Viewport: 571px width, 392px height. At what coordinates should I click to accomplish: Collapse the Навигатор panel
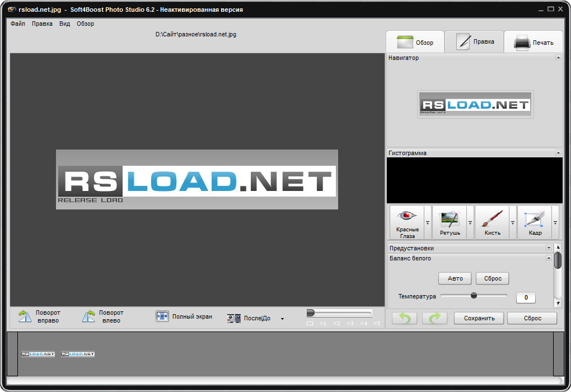pos(558,58)
